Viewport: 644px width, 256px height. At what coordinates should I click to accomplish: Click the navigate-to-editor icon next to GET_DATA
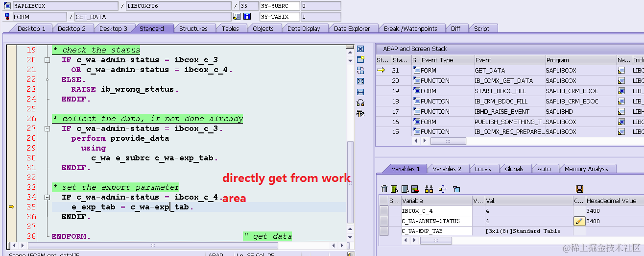(x=237, y=17)
